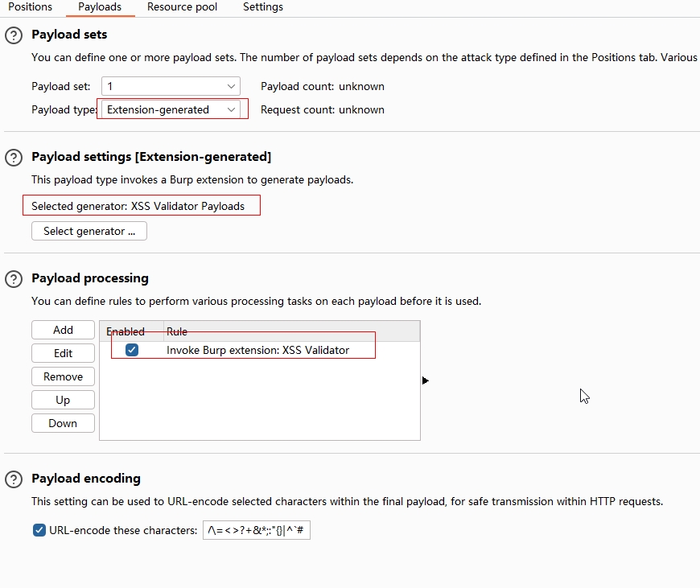This screenshot has width=700, height=588.
Task: Click the Payload settings help icon
Action: click(x=13, y=157)
